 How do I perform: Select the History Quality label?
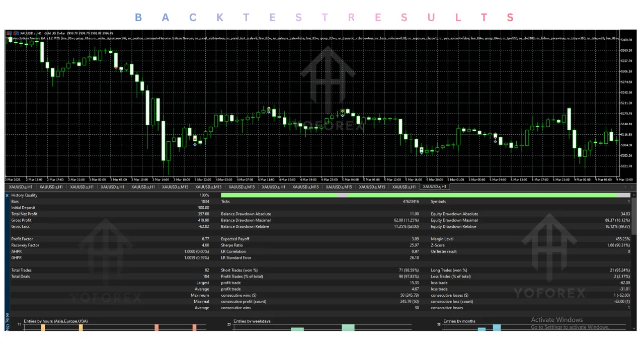(24, 195)
